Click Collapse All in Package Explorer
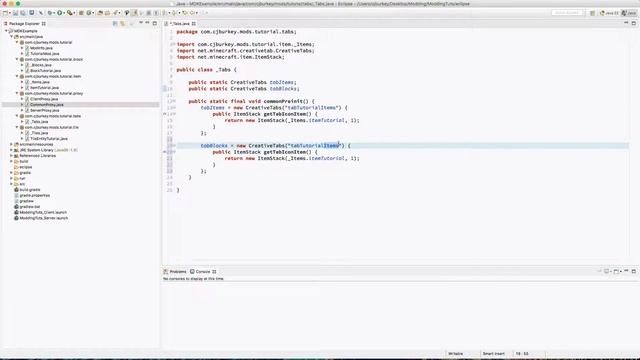Image resolution: width=640 pixels, height=360 pixels. [115, 24]
